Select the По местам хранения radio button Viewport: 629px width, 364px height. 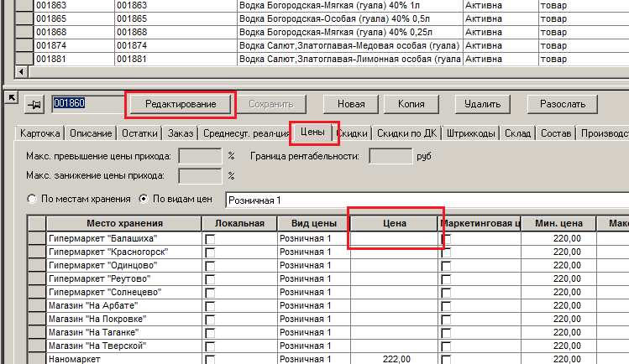(32, 199)
